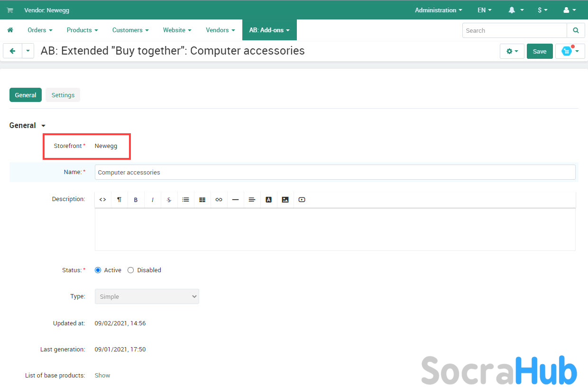Image resolution: width=588 pixels, height=387 pixels.
Task: Open the Website menu
Action: tap(177, 30)
